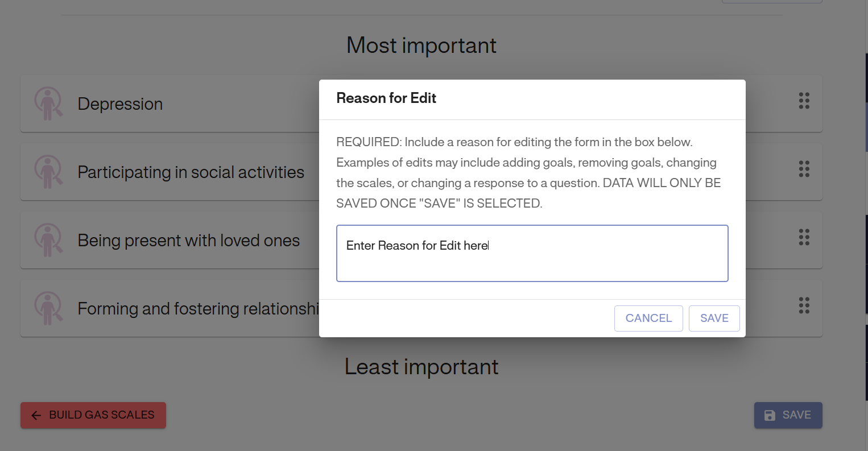Viewport: 868px width, 451px height.
Task: Click the drag handle on the Forming relationships row
Action: click(x=804, y=305)
